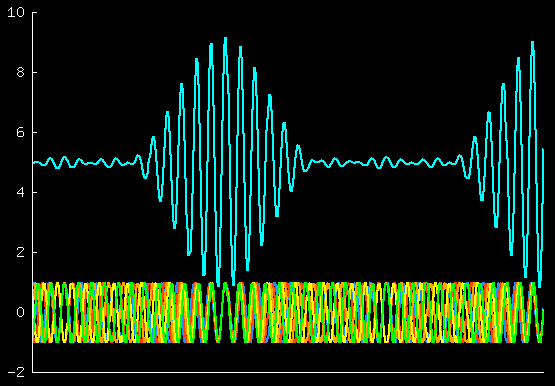Click the y-axis label -2
The height and width of the screenshot is (386, 555).
[16, 372]
